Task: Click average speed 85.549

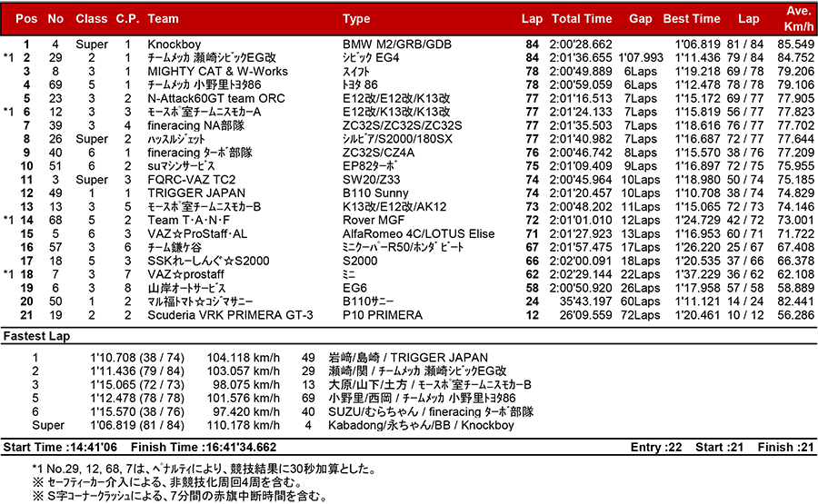Action: [x=795, y=44]
